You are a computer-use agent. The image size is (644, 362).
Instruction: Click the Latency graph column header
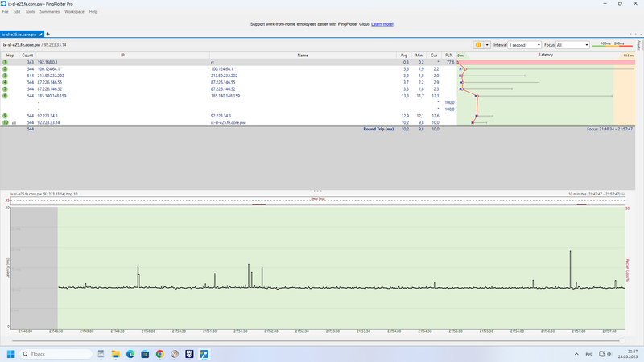pos(546,55)
